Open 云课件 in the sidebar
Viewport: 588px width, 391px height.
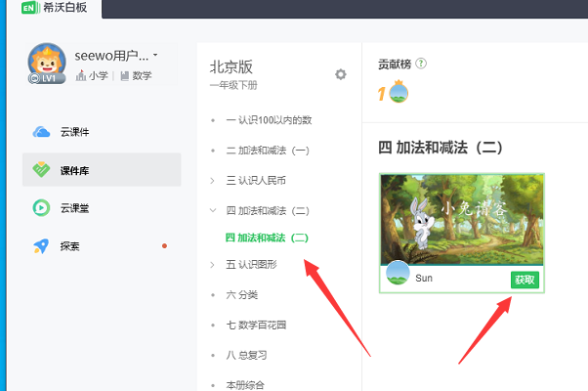[x=102, y=132]
